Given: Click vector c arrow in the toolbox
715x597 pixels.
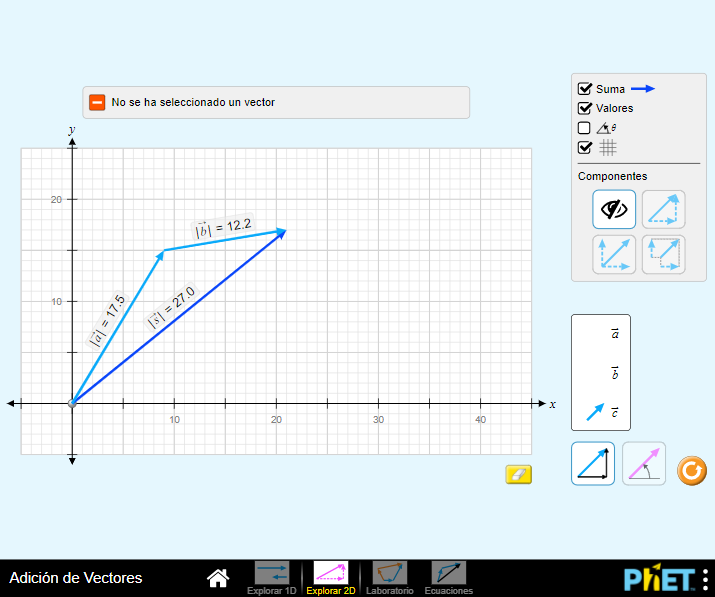Looking at the screenshot, I should coord(595,410).
